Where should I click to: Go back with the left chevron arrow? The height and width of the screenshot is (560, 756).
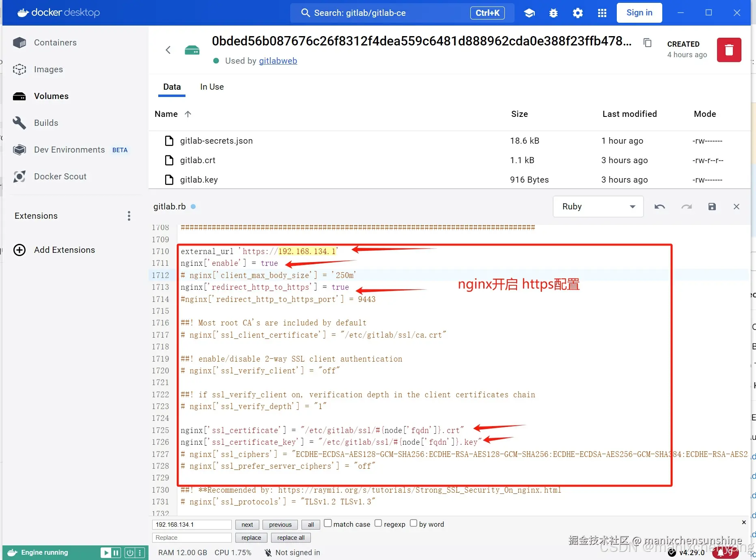(168, 50)
